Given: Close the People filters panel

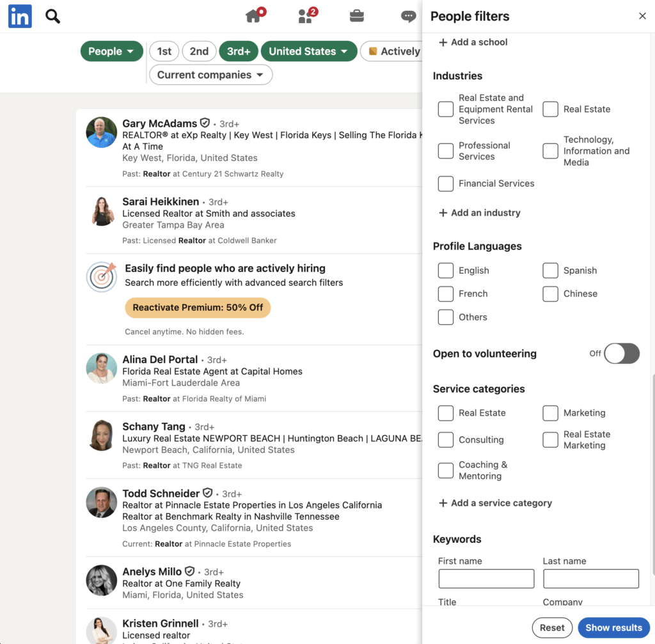Looking at the screenshot, I should (x=642, y=16).
